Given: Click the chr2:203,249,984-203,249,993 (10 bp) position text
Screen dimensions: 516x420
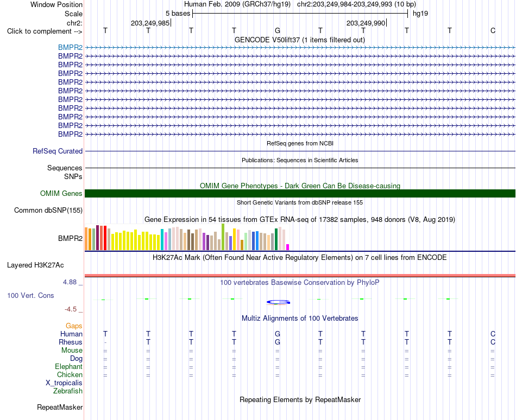Looking at the screenshot, I should 356,4.
